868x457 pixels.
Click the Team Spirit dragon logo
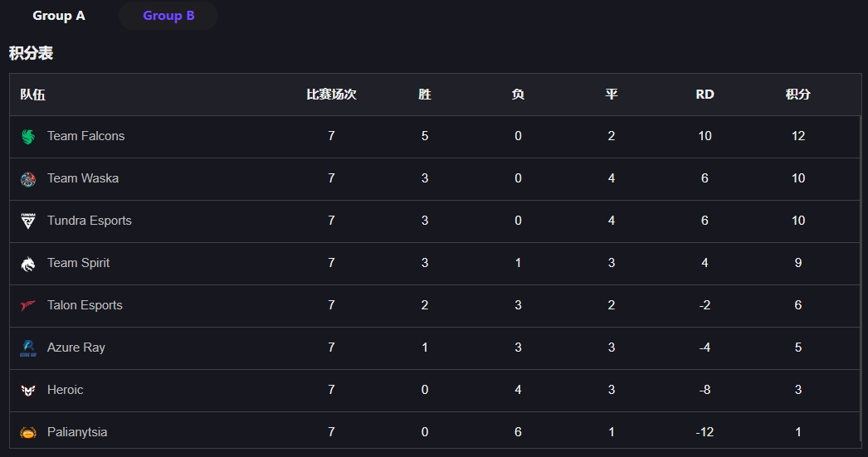(x=28, y=264)
